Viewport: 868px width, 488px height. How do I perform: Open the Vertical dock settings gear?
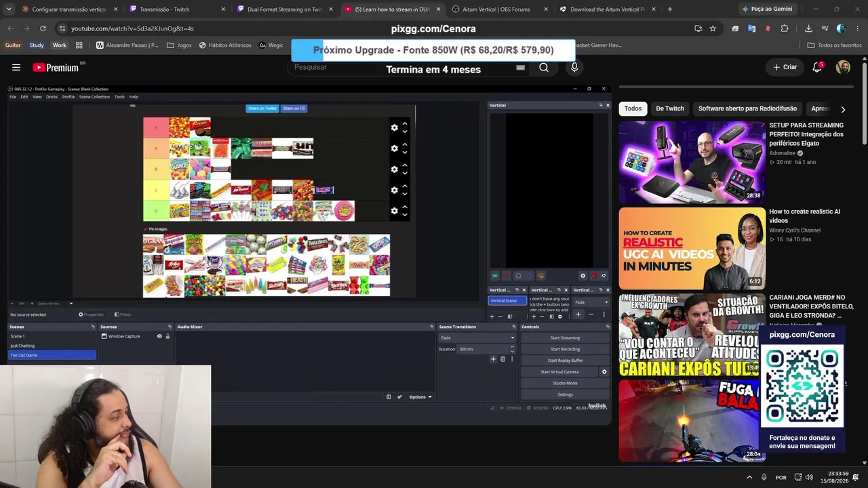[583, 276]
